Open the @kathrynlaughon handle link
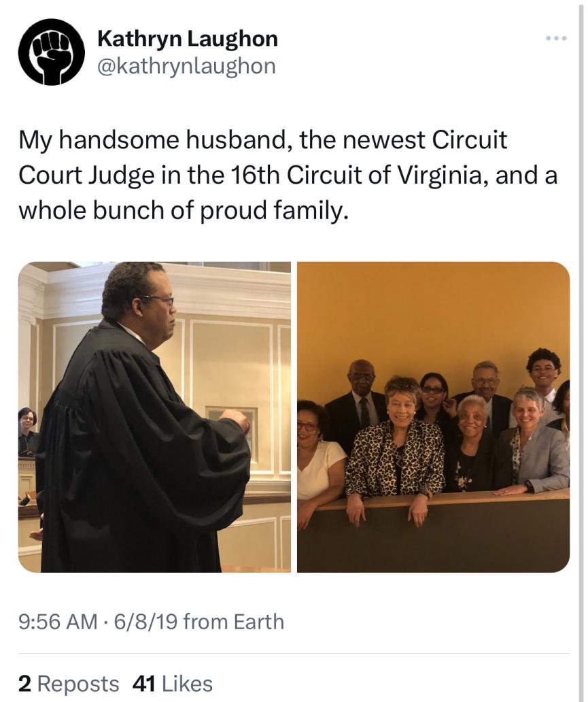The image size is (588, 702). 186,66
